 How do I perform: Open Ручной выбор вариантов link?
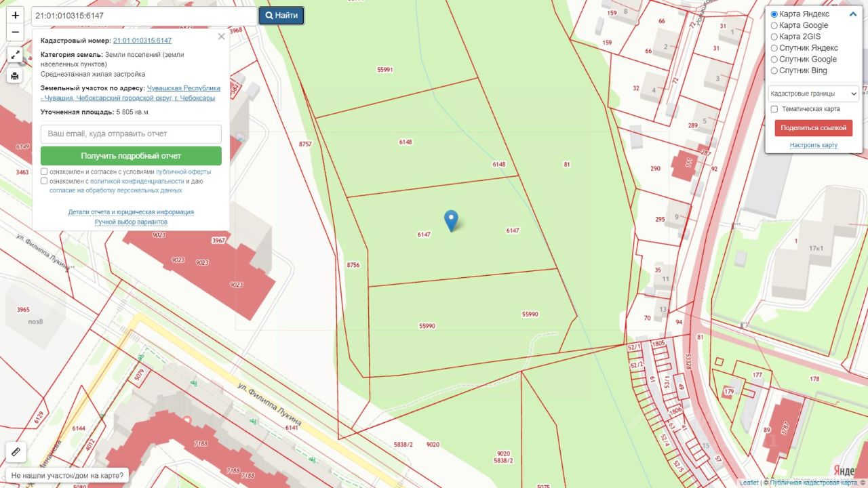point(131,222)
